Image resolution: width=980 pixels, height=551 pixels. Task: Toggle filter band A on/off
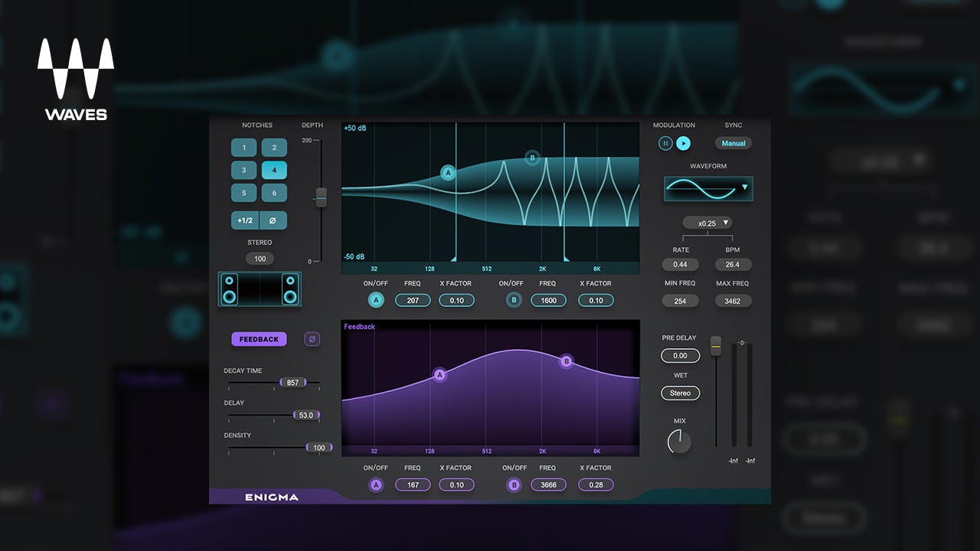(376, 300)
